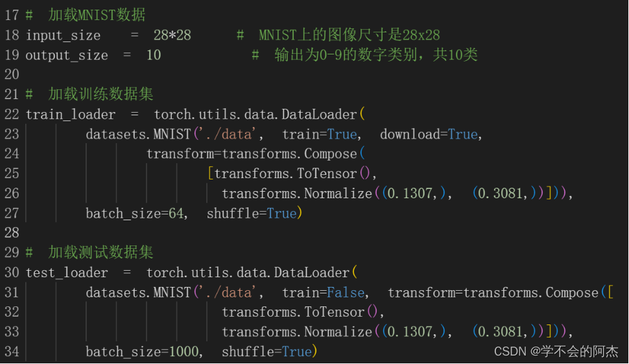Click train=True on line 23

(320, 134)
